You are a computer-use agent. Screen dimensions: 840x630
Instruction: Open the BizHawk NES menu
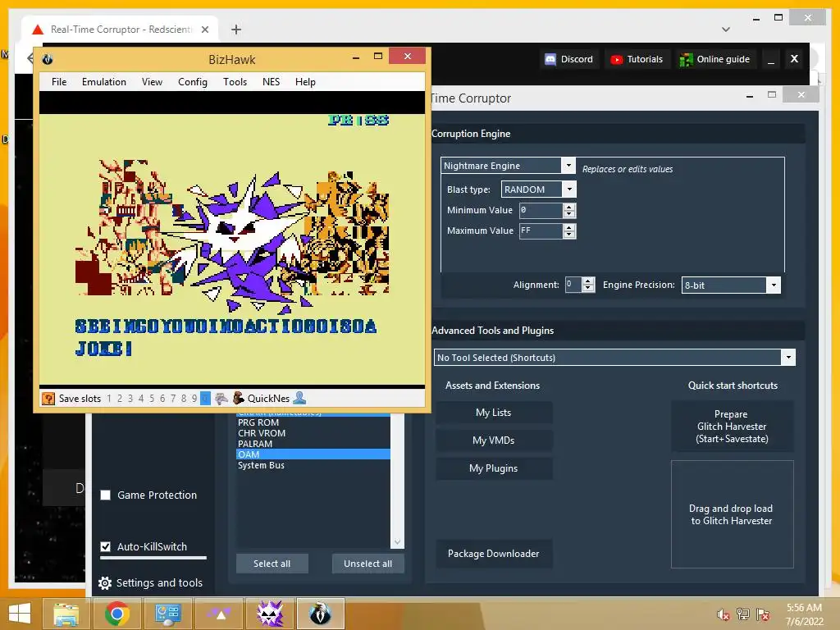click(x=271, y=82)
